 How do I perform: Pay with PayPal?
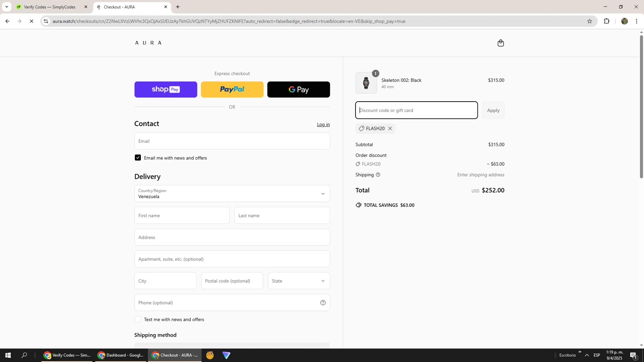point(232,90)
